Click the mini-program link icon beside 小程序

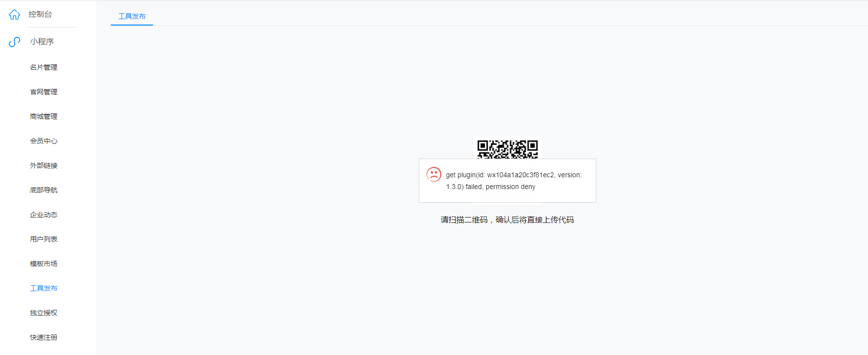(x=15, y=42)
